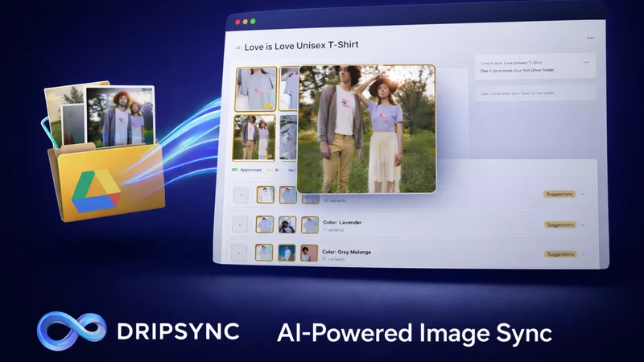
Task: Click the large couple preview image
Action: click(366, 129)
